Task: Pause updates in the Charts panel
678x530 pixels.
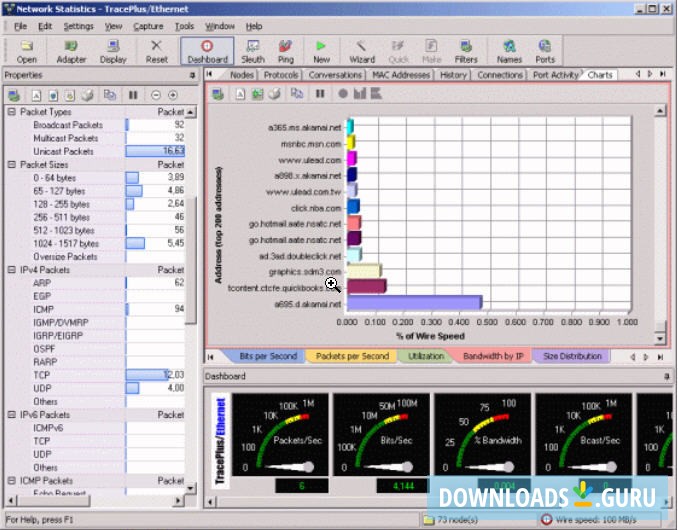Action: pos(320,94)
